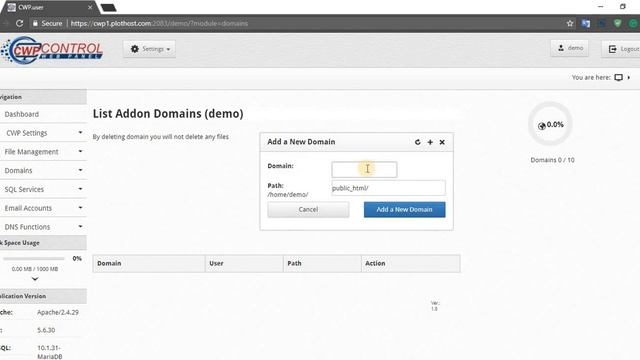The image size is (640, 360).
Task: Click refresh icon in Add a New Domain dialog
Action: [418, 142]
